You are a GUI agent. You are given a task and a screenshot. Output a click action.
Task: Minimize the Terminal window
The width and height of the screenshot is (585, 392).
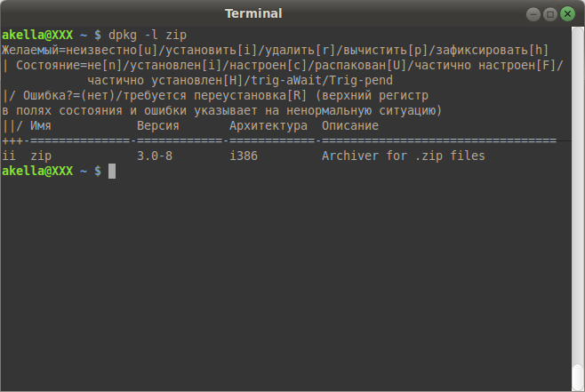(533, 14)
